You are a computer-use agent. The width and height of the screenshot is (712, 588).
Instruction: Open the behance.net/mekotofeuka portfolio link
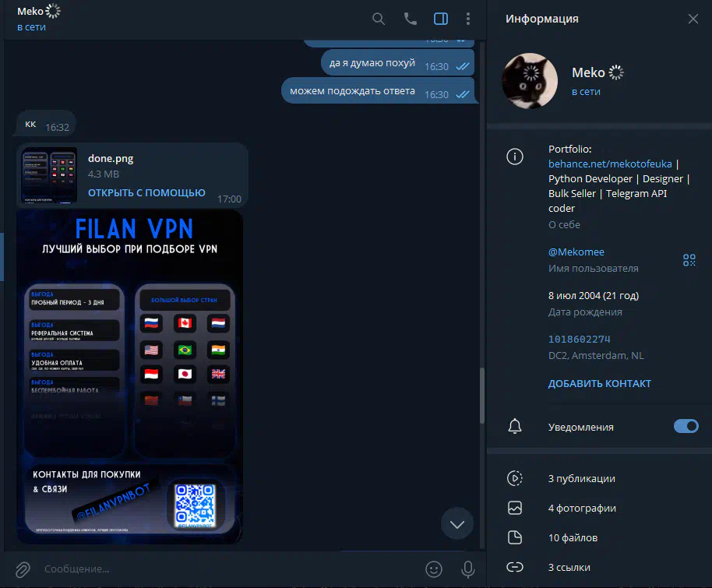pos(610,164)
